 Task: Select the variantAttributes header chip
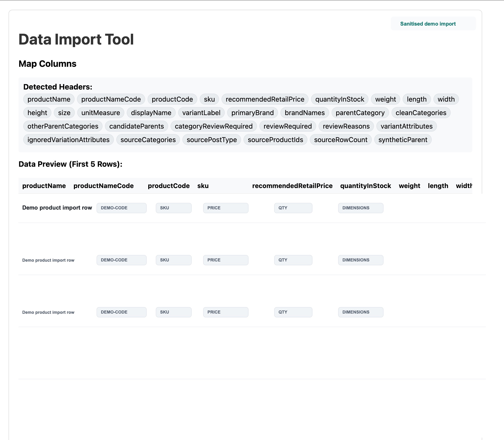tap(406, 126)
